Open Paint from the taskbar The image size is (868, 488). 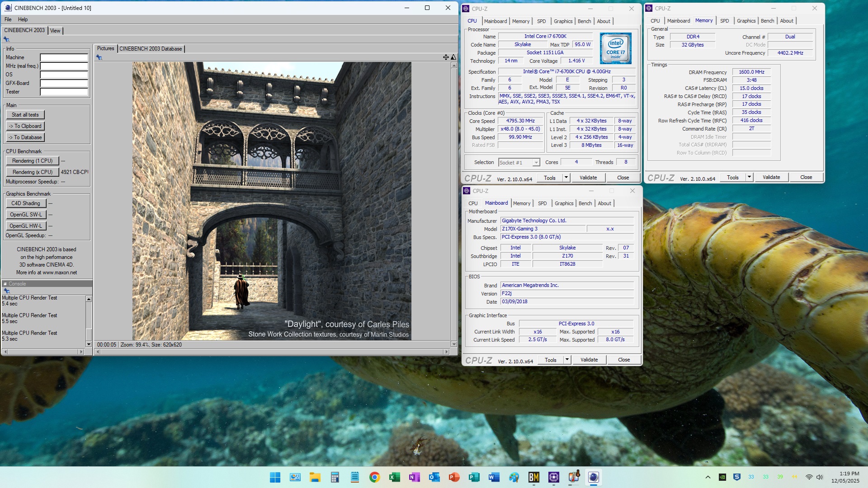[x=514, y=477]
